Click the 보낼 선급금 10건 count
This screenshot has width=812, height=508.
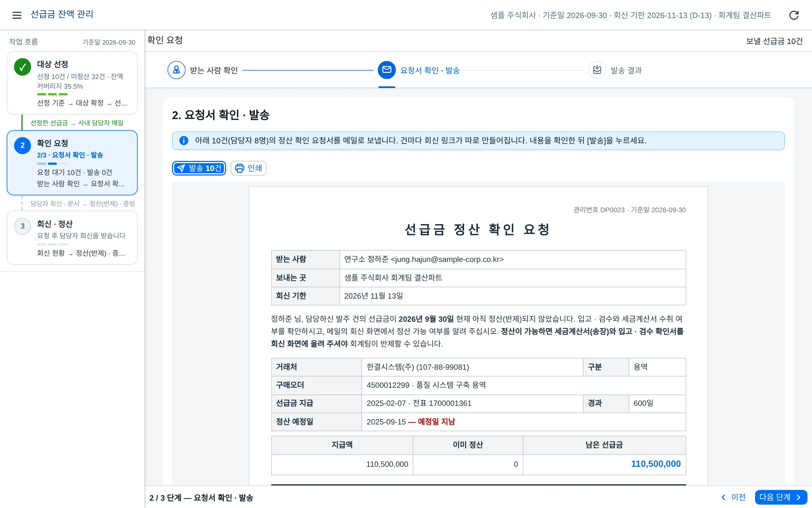pos(774,41)
